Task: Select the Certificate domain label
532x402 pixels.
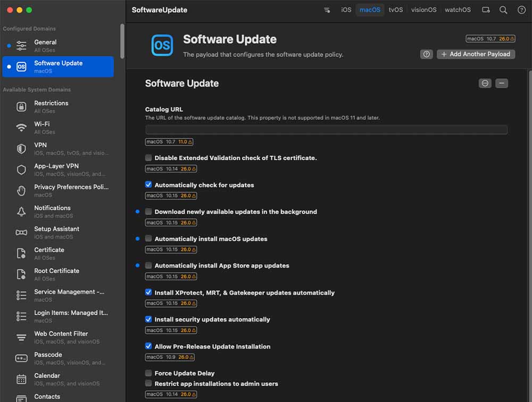Action: (49, 250)
